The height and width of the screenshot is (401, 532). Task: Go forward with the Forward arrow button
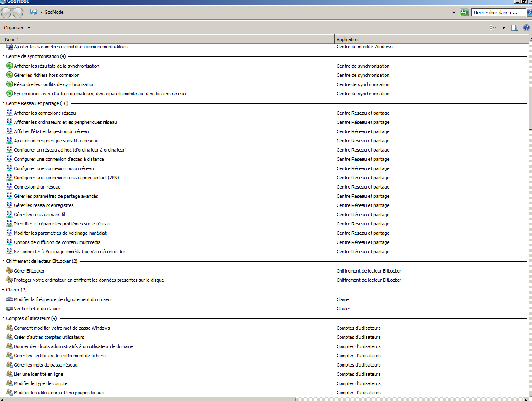(x=18, y=13)
